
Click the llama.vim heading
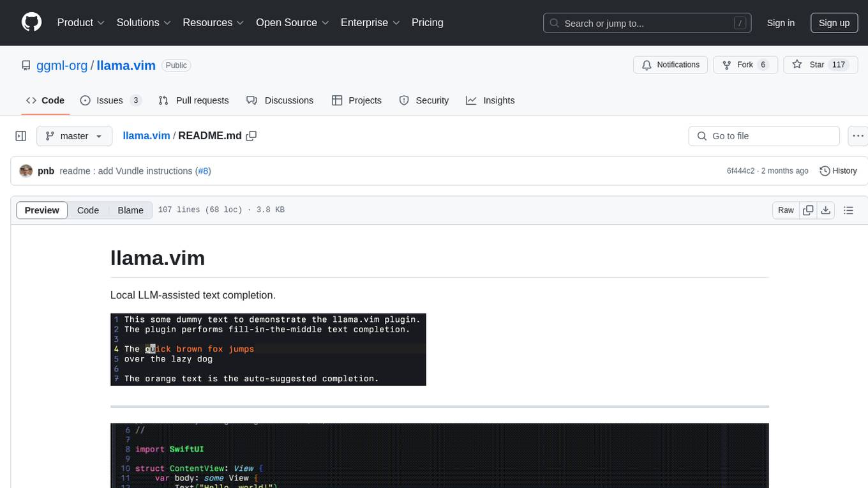tap(158, 258)
